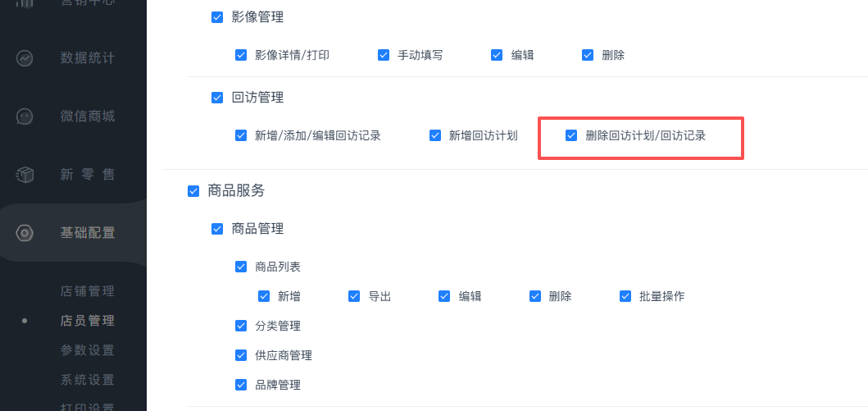This screenshot has width=868, height=411.
Task: Uncheck 影像详情/打印 permission
Action: point(241,55)
